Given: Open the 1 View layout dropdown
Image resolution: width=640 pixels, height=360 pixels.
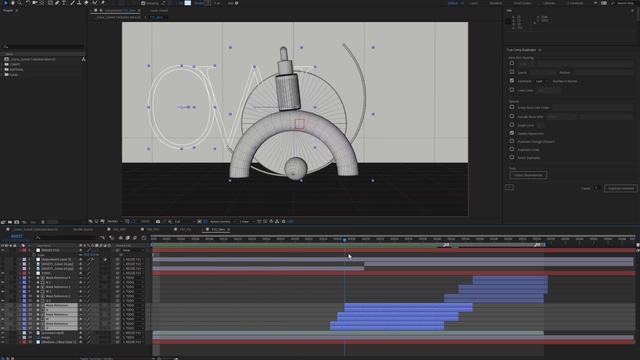Looking at the screenshot, I should click(x=246, y=221).
